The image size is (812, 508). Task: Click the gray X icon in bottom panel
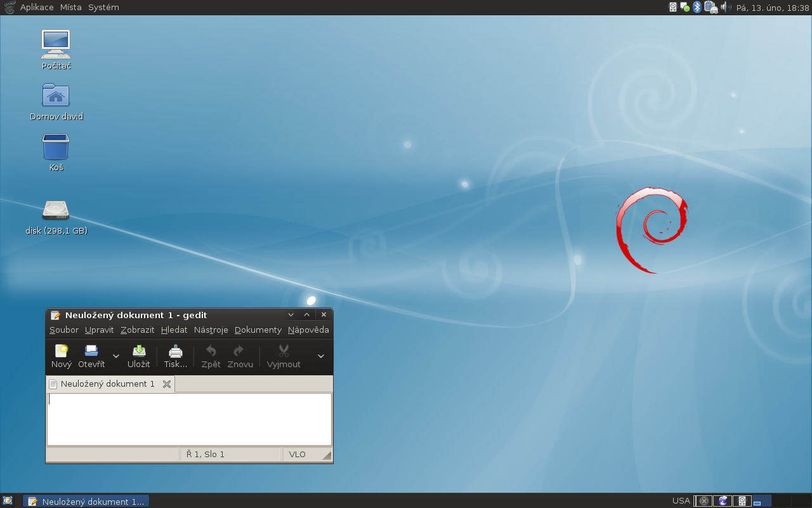tap(704, 500)
